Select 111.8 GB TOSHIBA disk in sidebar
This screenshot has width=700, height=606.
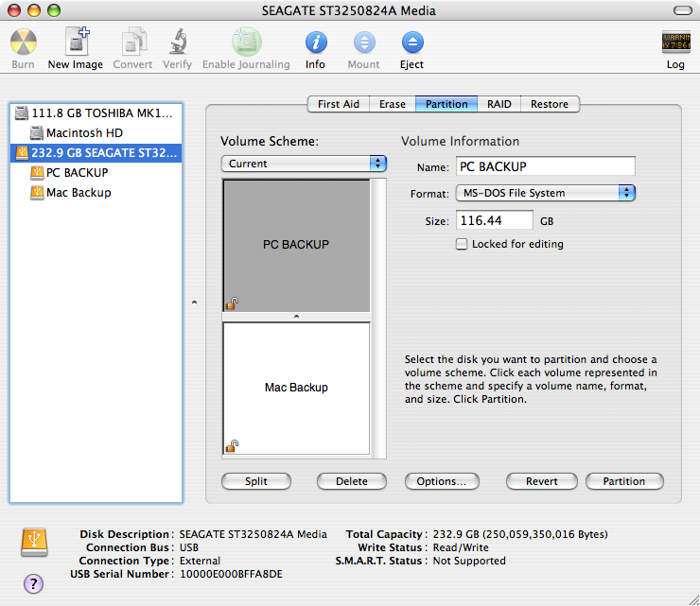(x=96, y=113)
